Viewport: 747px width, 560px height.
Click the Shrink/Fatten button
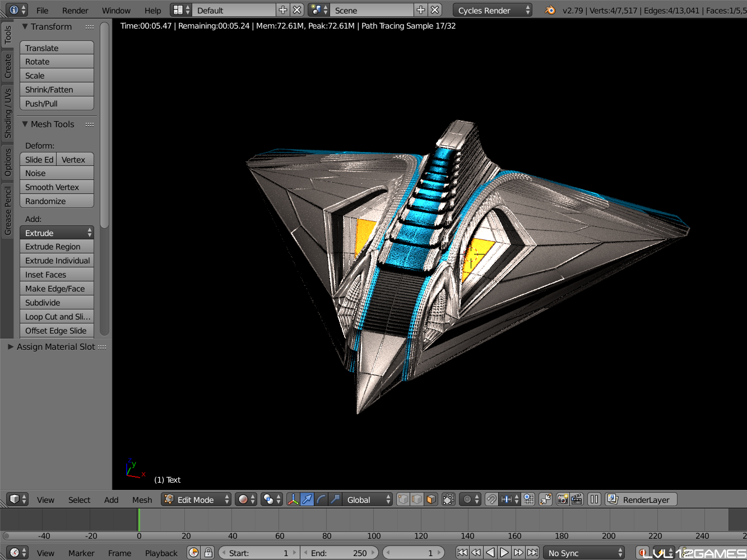tap(57, 90)
